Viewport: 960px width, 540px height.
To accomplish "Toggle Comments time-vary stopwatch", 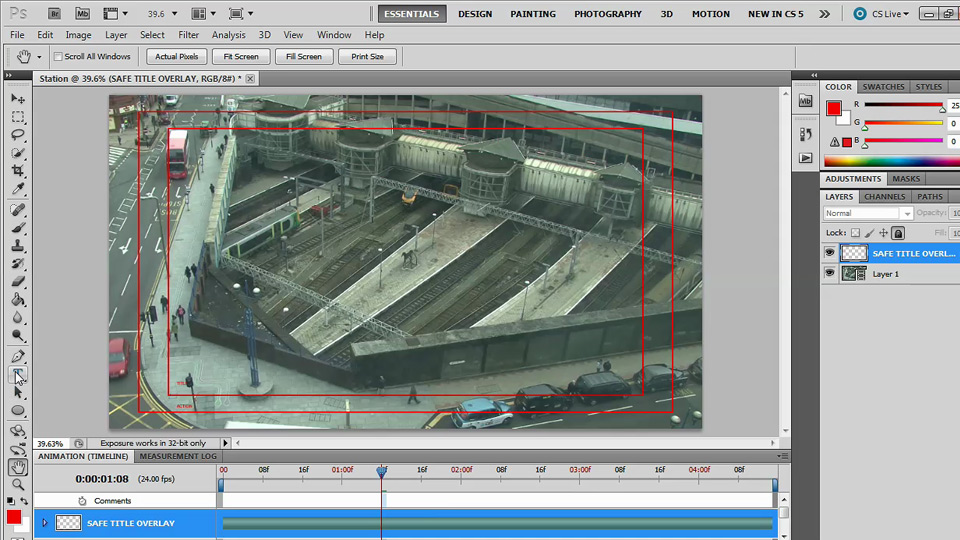I will (x=82, y=501).
